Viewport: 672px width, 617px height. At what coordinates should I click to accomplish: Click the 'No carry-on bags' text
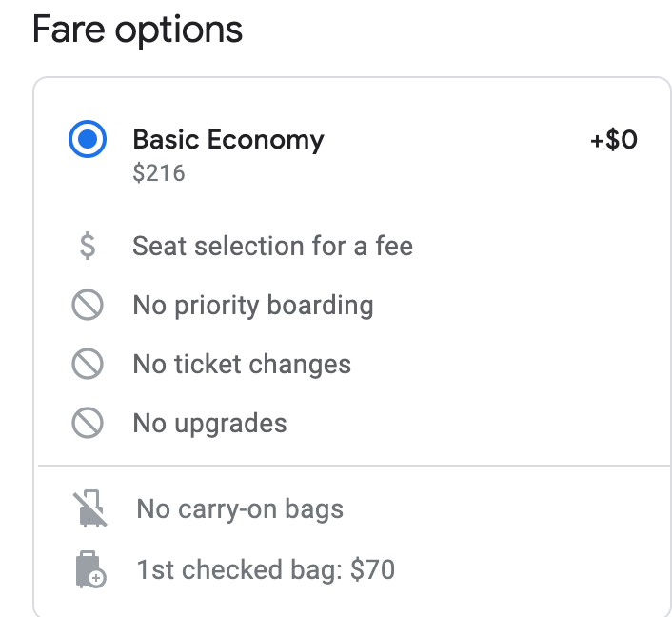[x=240, y=509]
